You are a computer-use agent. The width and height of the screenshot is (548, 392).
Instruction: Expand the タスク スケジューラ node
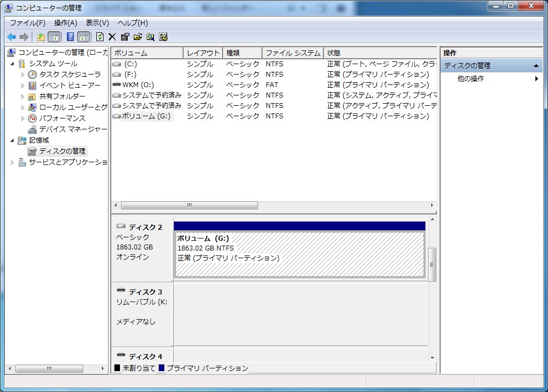click(22, 75)
